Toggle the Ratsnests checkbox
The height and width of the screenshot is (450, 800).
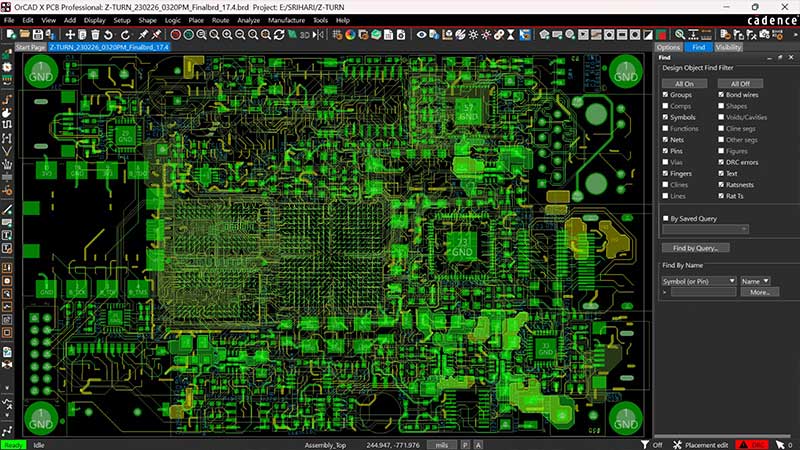pyautogui.click(x=721, y=185)
